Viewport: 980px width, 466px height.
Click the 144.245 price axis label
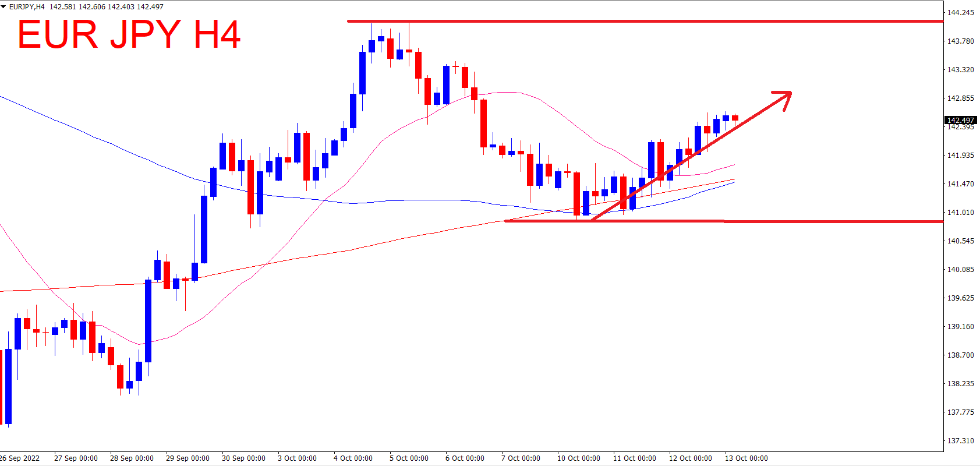961,12
